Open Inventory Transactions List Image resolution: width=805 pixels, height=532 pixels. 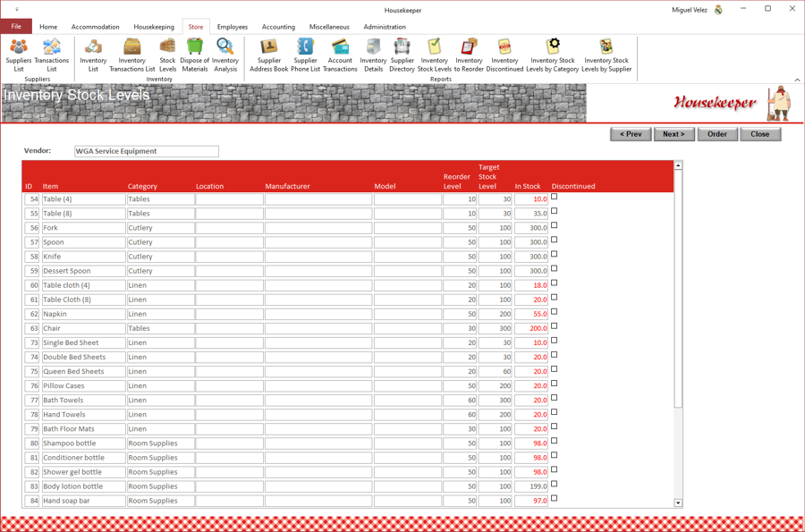coord(132,55)
